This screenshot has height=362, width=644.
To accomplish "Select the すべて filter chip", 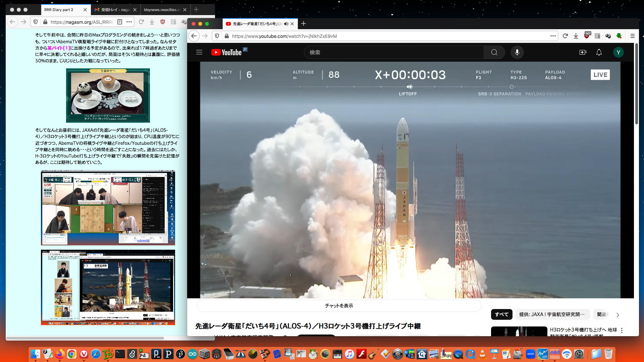I will point(501,314).
